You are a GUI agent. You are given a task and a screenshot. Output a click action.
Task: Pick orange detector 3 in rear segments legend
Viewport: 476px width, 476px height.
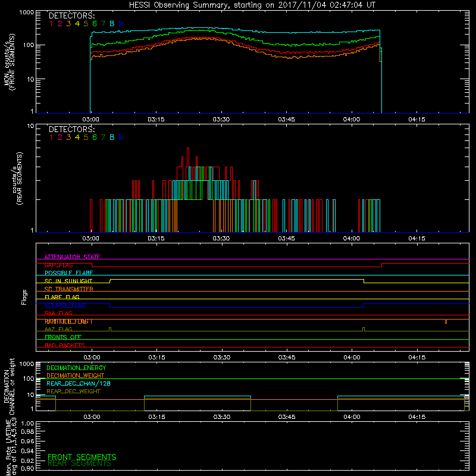point(68,137)
